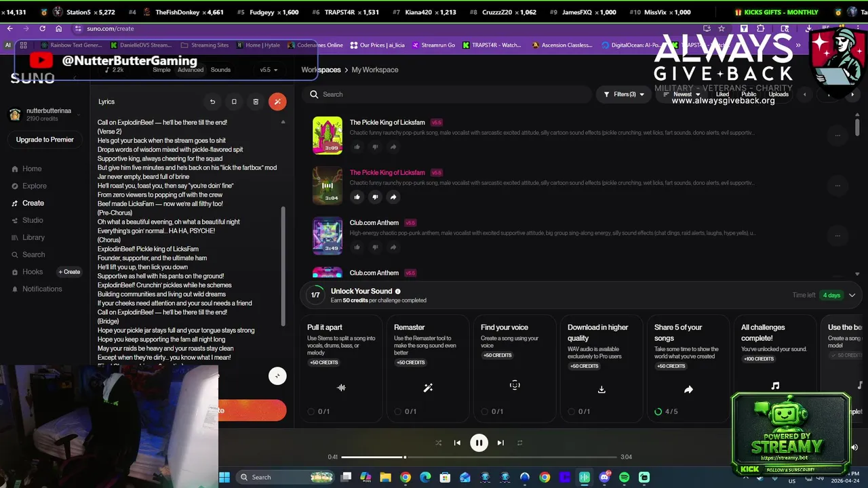868x488 pixels.
Task: Open more options for first Pickle King song
Action: pyautogui.click(x=837, y=135)
